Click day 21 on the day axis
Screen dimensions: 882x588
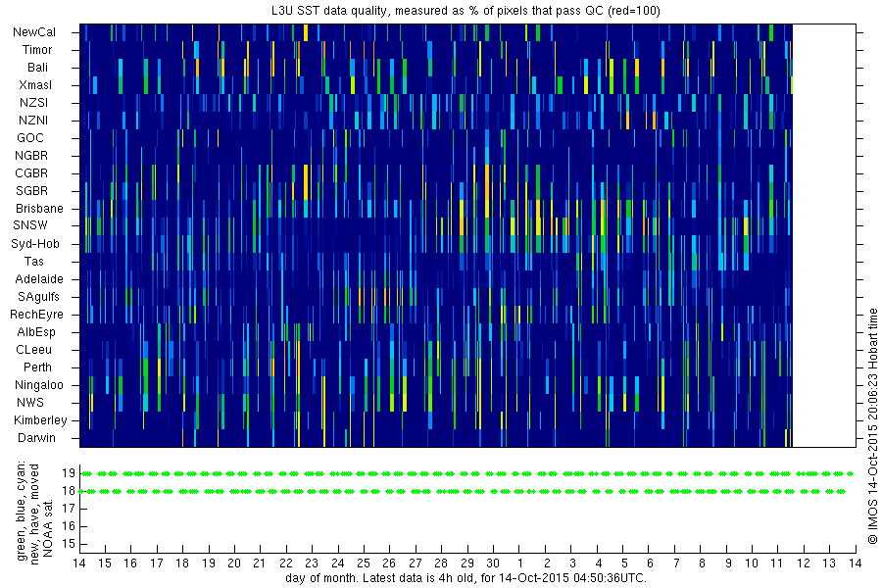(x=260, y=563)
